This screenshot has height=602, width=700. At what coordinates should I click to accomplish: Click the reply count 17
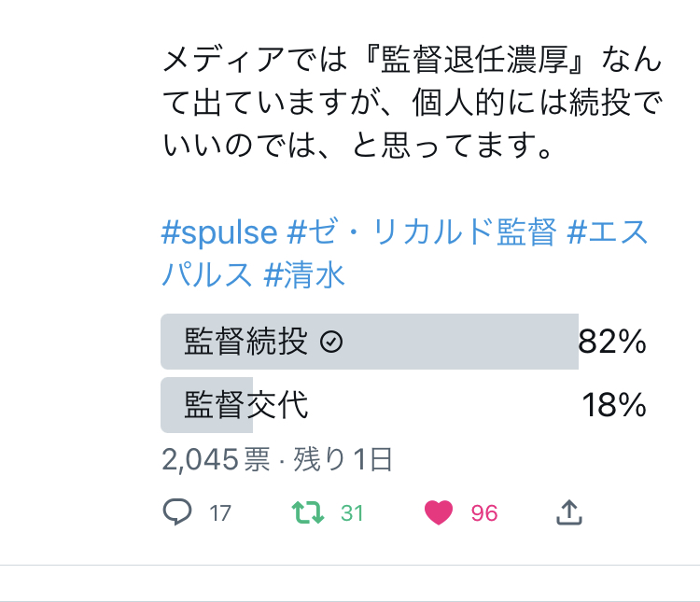(x=220, y=512)
